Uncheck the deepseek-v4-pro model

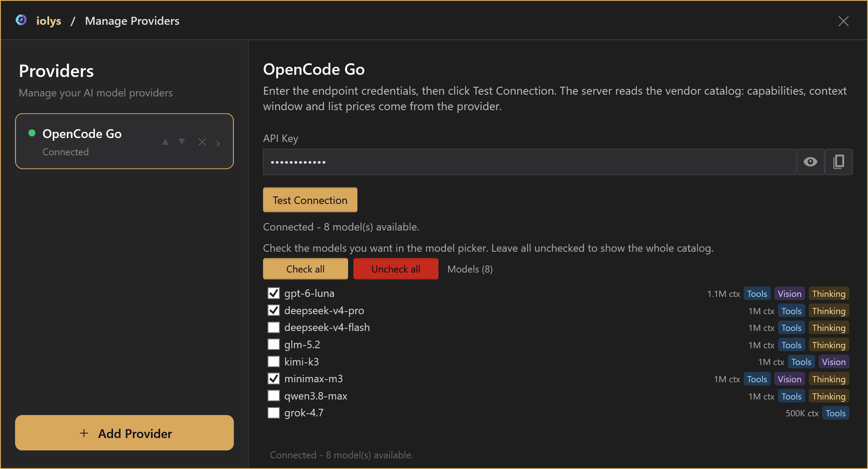pyautogui.click(x=274, y=310)
